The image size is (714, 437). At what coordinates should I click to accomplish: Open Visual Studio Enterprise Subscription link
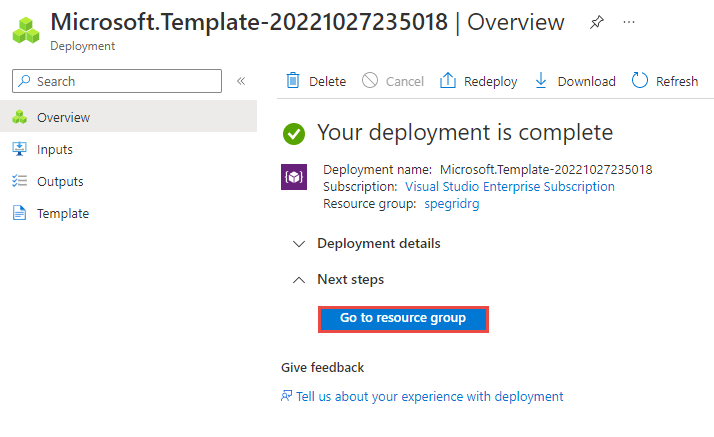coord(509,187)
